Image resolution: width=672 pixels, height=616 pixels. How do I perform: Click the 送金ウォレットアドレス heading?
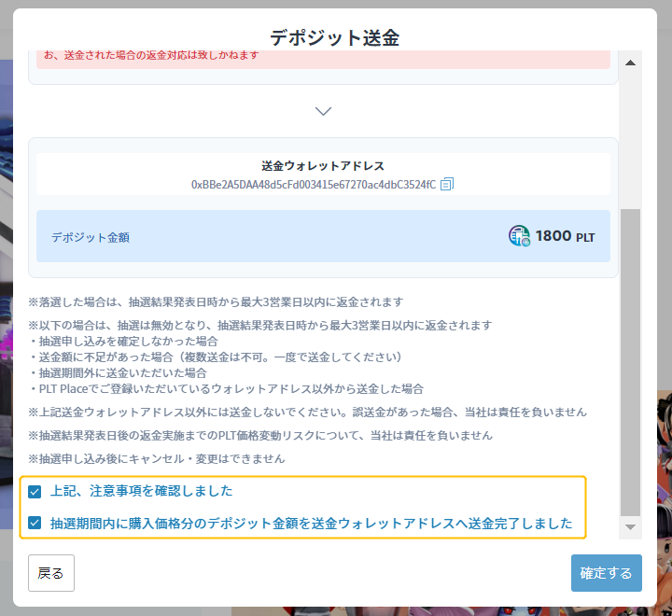pyautogui.click(x=323, y=166)
